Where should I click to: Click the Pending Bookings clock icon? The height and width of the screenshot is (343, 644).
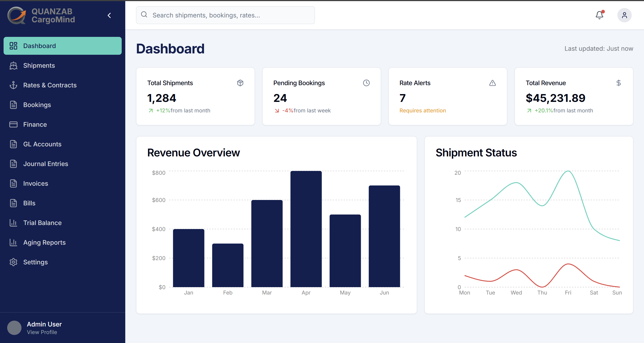coord(366,83)
